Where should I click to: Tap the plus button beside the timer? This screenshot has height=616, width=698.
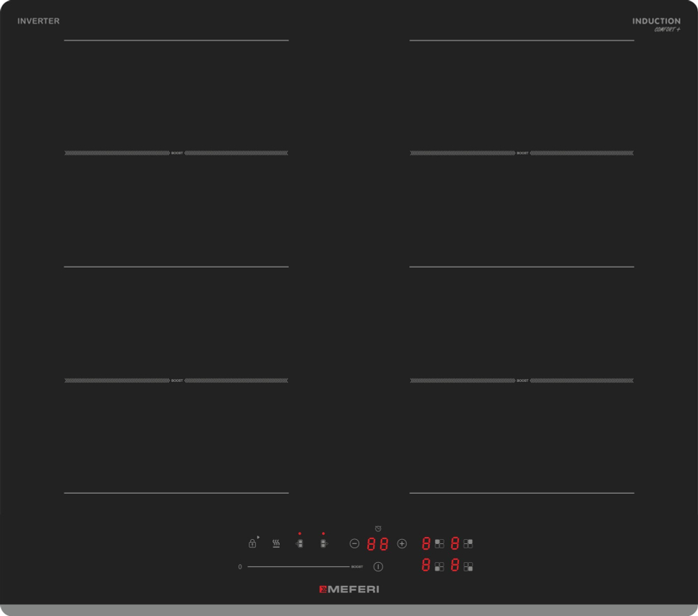(402, 543)
